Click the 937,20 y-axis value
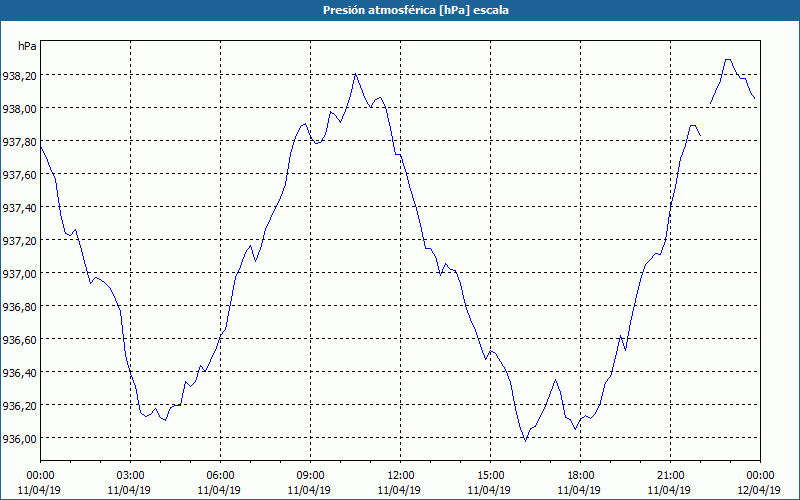This screenshot has height=500, width=800. 19,240
